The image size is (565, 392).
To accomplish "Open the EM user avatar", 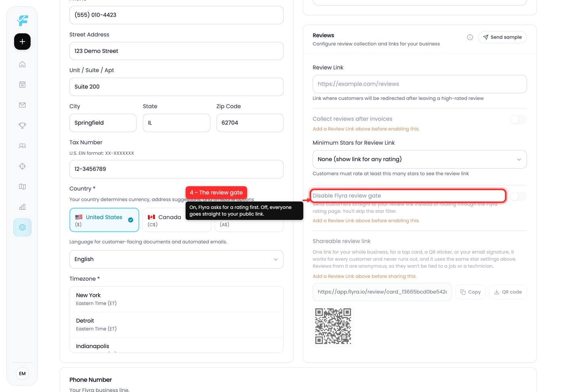I will (x=22, y=373).
